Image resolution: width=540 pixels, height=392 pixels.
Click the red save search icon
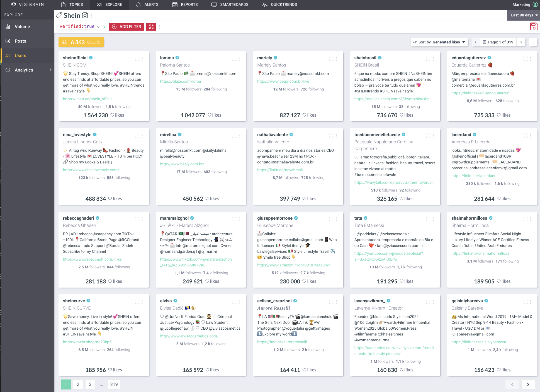point(534,27)
